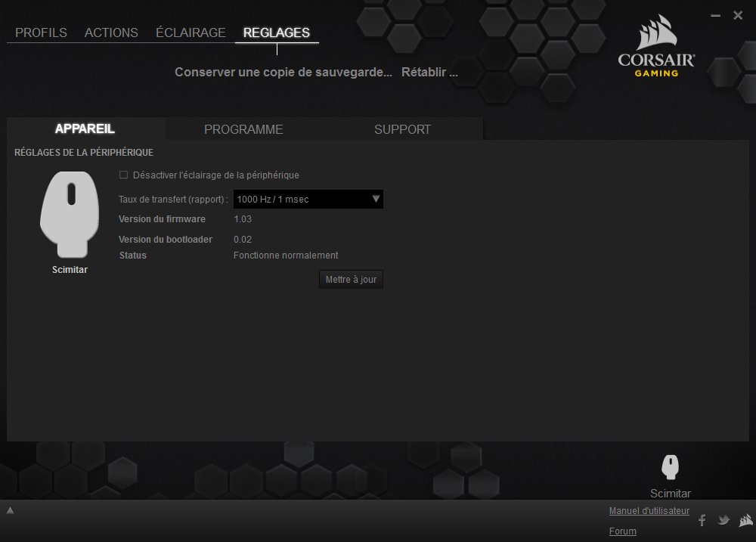The width and height of the screenshot is (756, 542).
Task: Open the PROFILS tab
Action: pos(41,33)
